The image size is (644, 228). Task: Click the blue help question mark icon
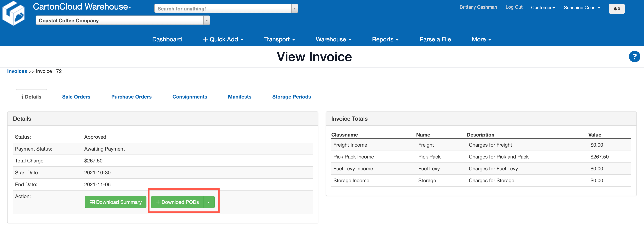(634, 56)
